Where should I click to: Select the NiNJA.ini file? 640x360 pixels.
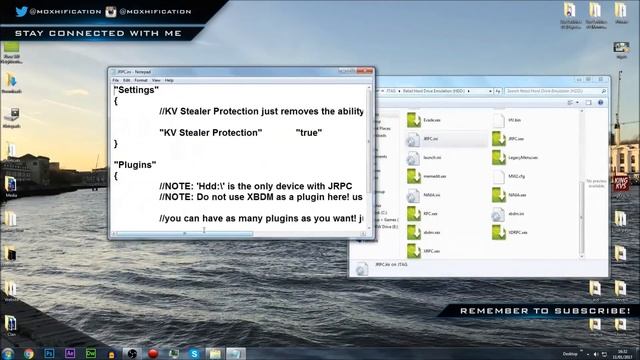click(424, 195)
